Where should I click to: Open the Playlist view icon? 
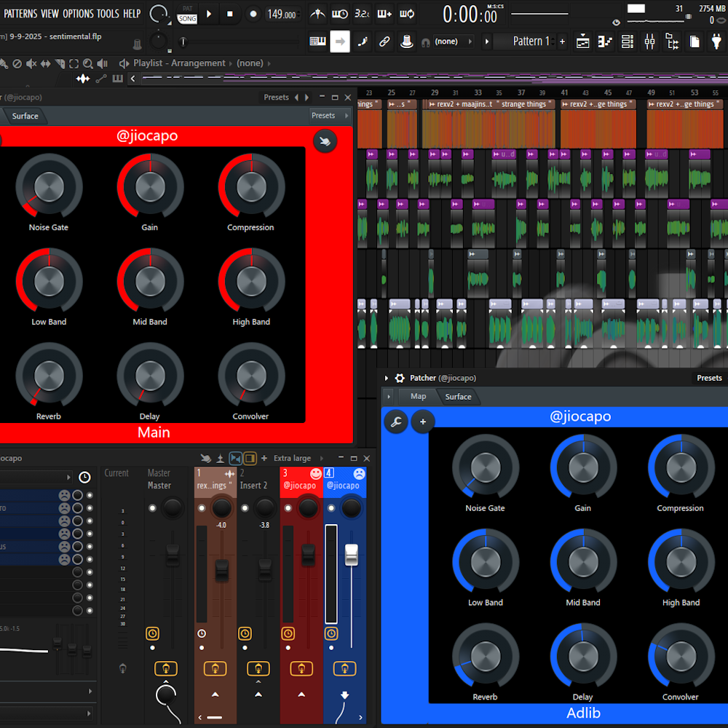pos(582,41)
